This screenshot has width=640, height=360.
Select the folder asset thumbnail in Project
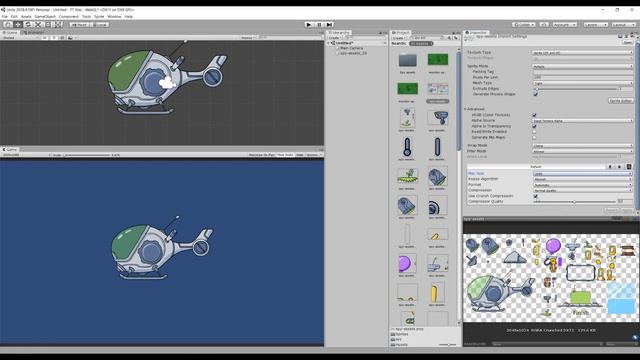click(407, 60)
